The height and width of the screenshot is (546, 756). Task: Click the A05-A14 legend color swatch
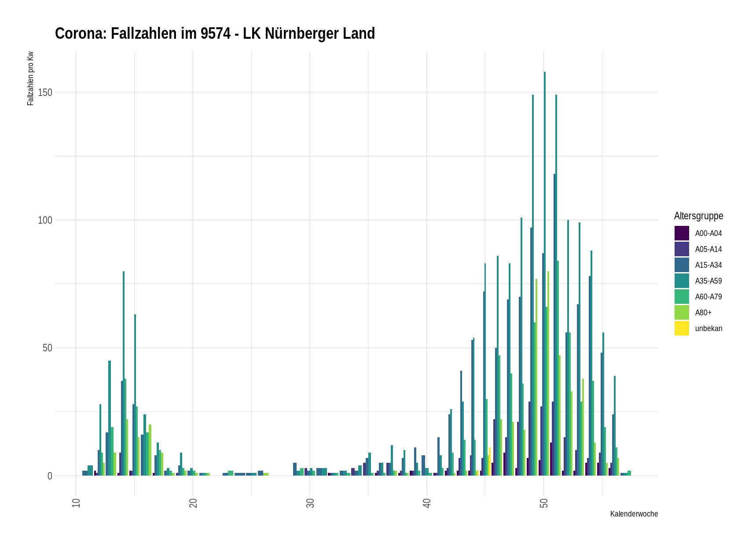[682, 249]
